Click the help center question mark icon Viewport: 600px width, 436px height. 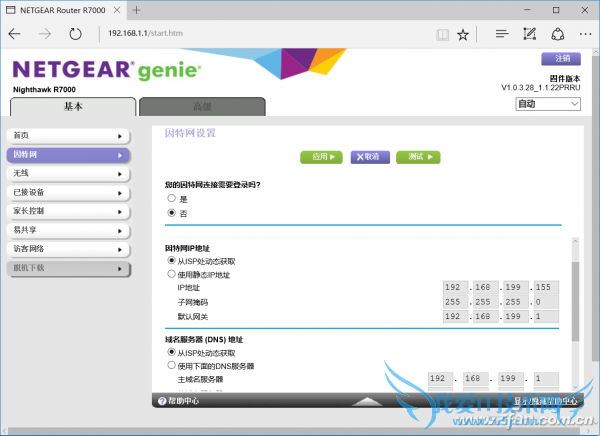[162, 401]
